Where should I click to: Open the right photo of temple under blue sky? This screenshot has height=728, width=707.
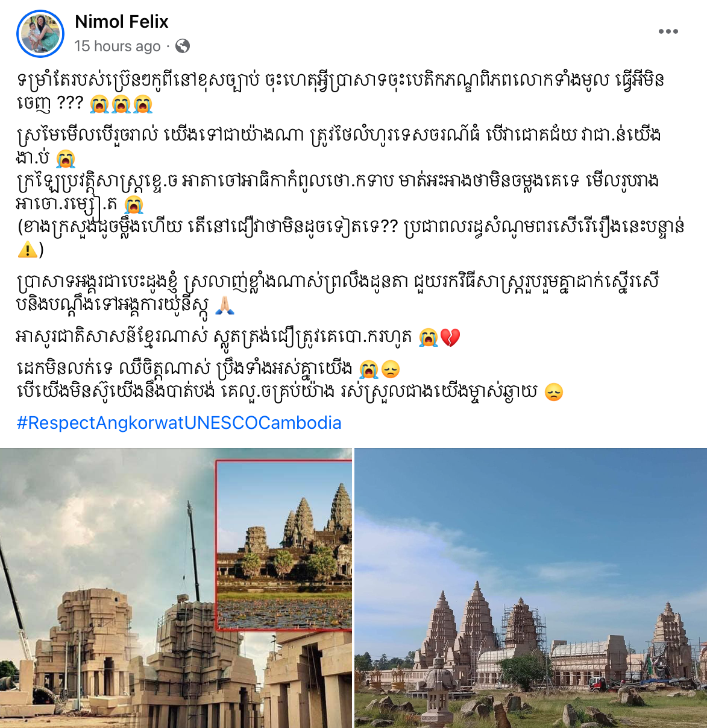[x=531, y=588]
